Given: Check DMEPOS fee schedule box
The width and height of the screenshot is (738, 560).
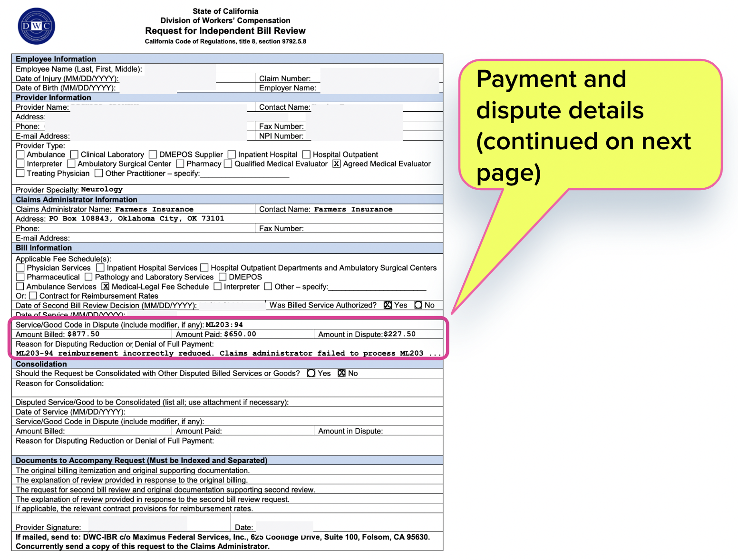Looking at the screenshot, I should tap(223, 277).
